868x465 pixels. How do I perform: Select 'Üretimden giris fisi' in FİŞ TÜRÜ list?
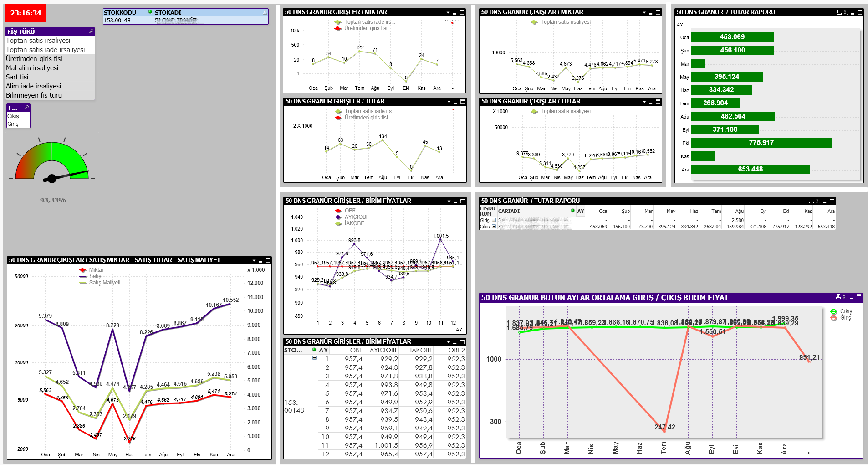pyautogui.click(x=34, y=59)
